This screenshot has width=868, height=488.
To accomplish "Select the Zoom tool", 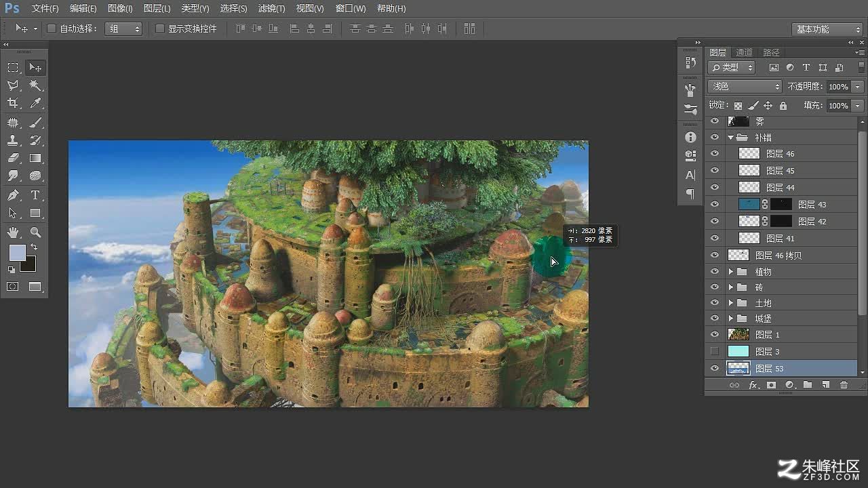I will click(35, 232).
